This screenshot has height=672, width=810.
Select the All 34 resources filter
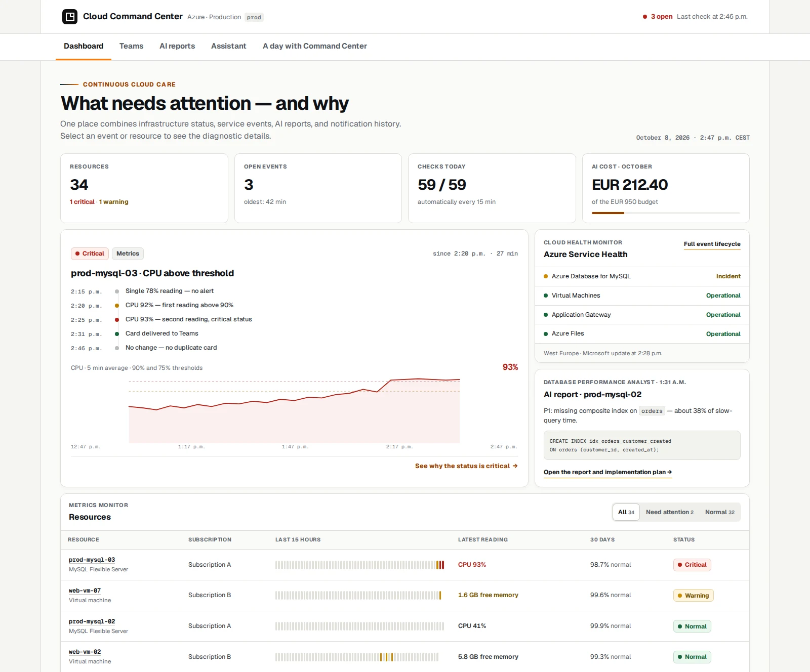coord(626,512)
